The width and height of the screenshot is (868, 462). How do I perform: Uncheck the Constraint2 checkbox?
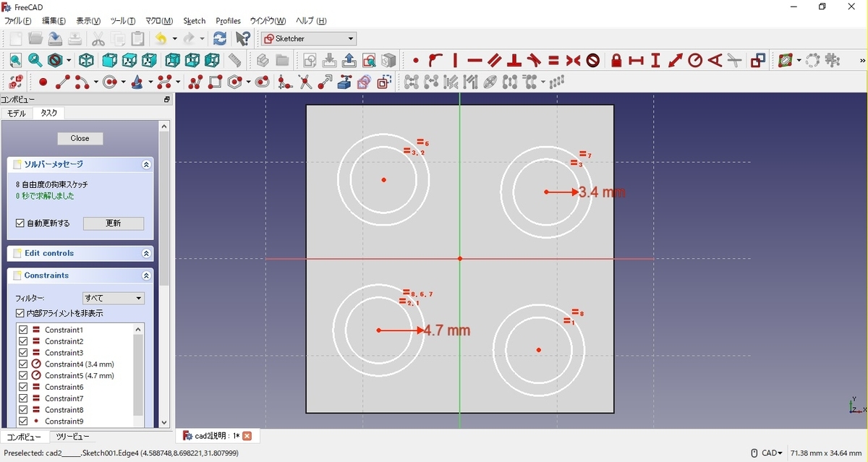(23, 341)
